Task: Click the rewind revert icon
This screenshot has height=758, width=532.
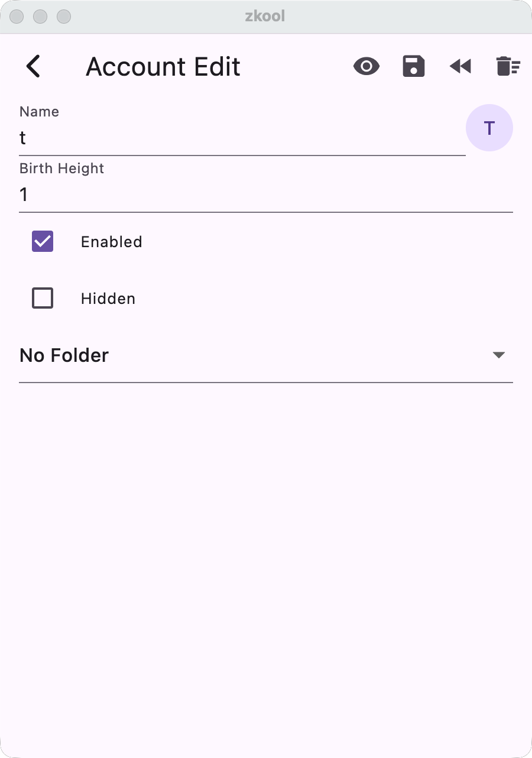Action: coord(460,66)
